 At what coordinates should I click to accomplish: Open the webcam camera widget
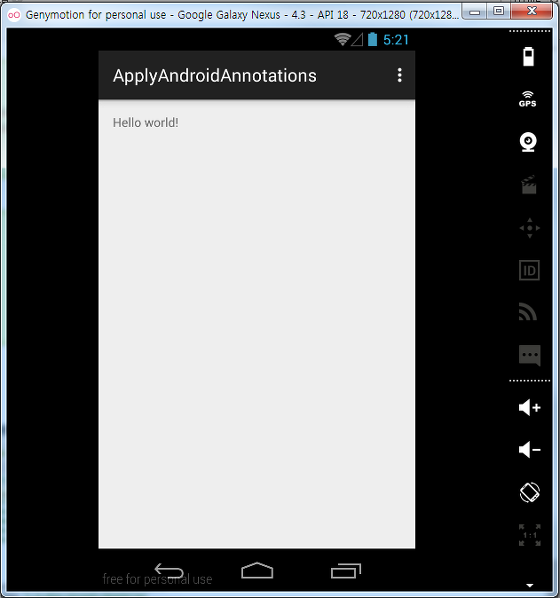(528, 142)
